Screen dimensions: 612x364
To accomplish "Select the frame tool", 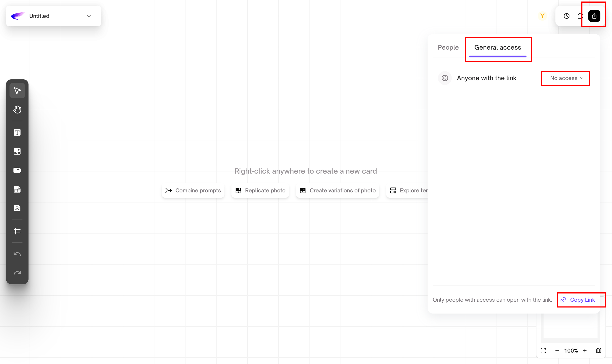I will [x=17, y=231].
